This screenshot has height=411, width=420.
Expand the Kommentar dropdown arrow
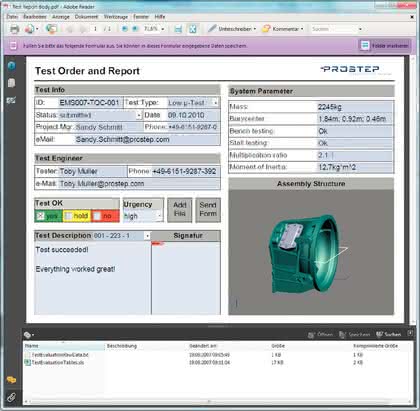coord(302,29)
